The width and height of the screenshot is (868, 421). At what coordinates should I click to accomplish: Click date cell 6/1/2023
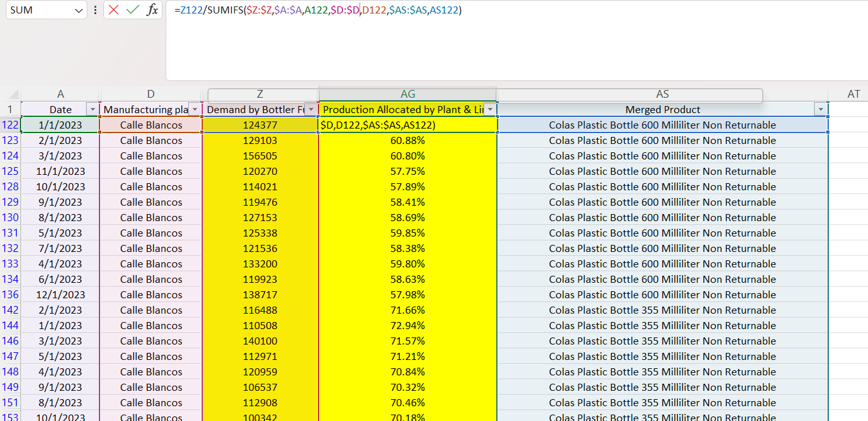pyautogui.click(x=60, y=280)
